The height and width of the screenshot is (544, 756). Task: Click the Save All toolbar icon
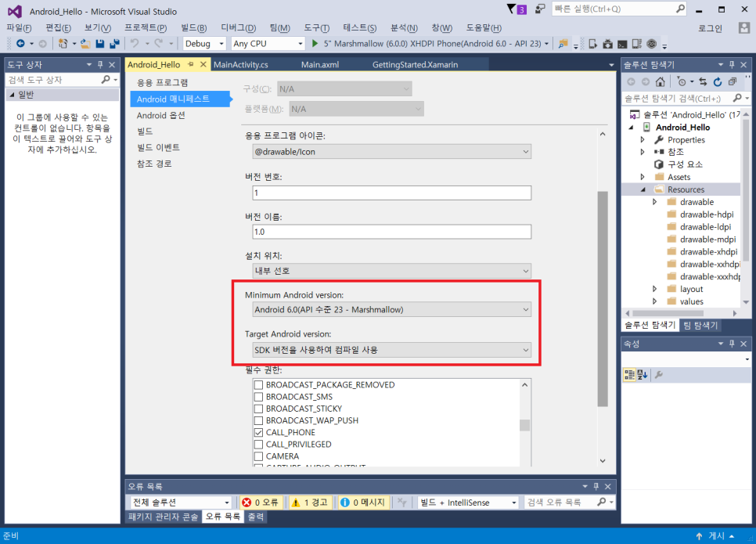pyautogui.click(x=114, y=43)
